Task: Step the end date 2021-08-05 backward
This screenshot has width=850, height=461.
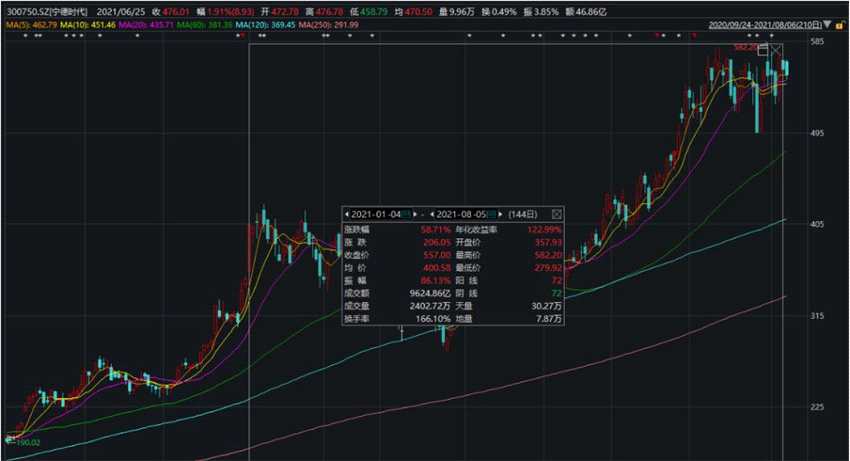Action: (432, 214)
